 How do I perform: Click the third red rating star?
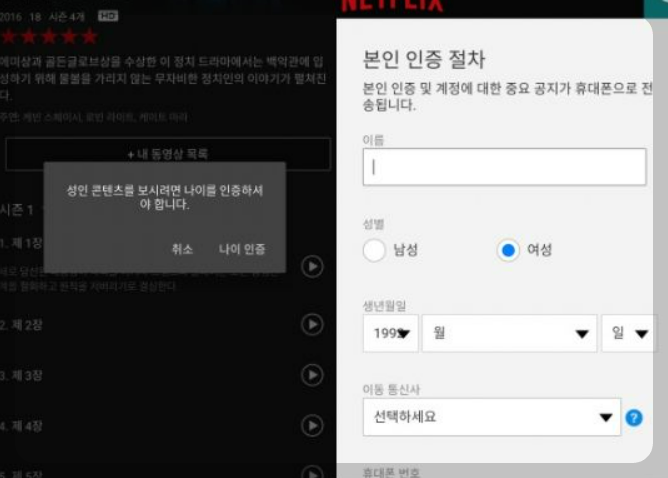click(x=49, y=37)
